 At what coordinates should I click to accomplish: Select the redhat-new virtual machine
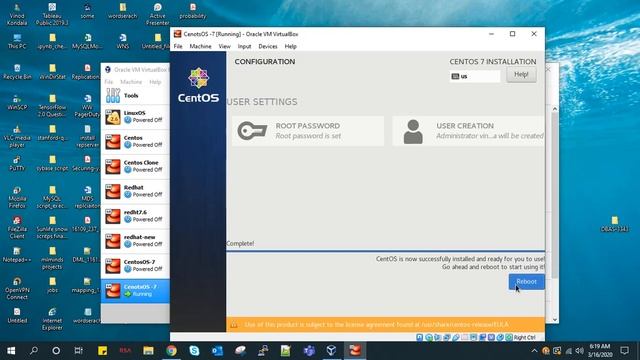click(x=135, y=241)
